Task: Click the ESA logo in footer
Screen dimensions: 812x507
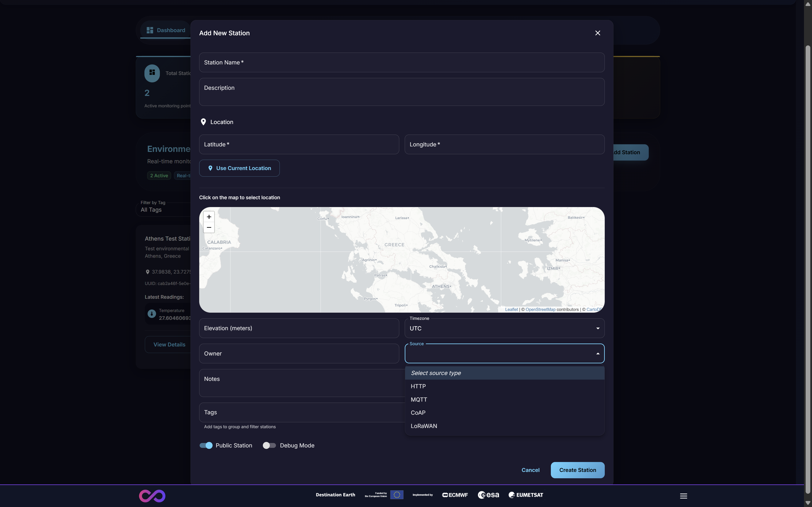Action: pyautogui.click(x=488, y=495)
